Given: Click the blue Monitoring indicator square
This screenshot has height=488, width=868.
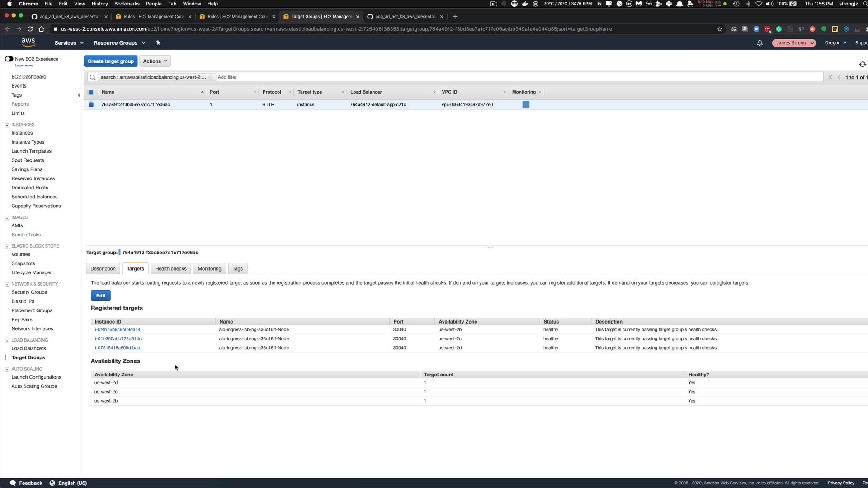Looking at the screenshot, I should coord(526,105).
